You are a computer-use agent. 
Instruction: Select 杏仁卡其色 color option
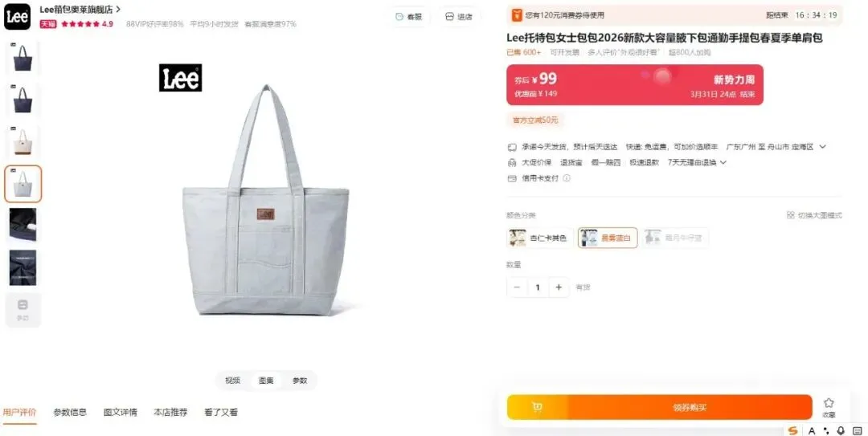pyautogui.click(x=540, y=238)
